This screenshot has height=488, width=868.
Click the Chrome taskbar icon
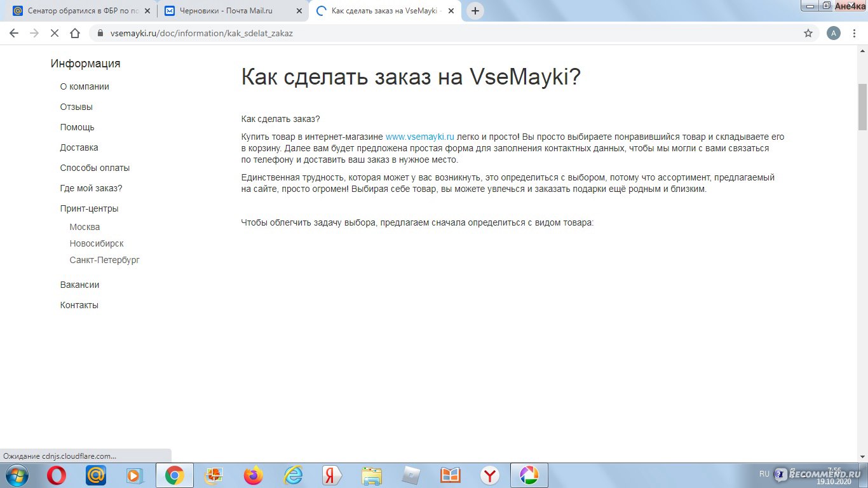point(174,475)
